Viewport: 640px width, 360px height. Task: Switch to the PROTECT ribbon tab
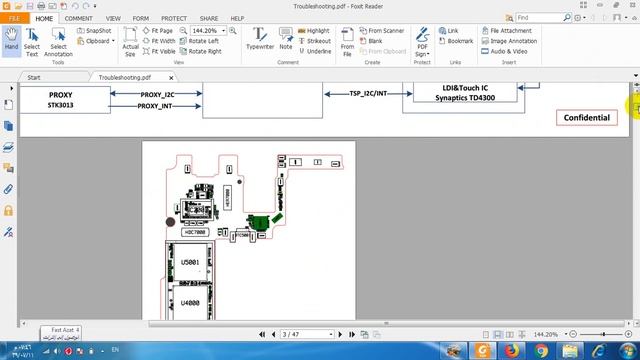[174, 18]
